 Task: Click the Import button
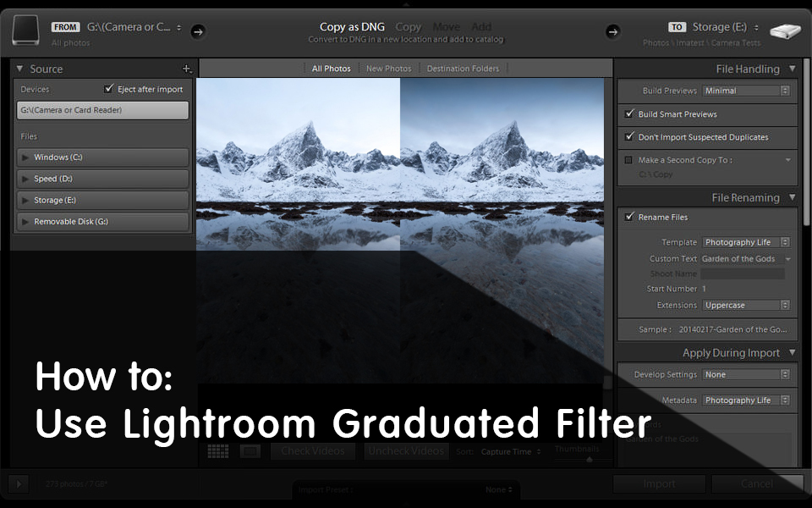pos(659,483)
